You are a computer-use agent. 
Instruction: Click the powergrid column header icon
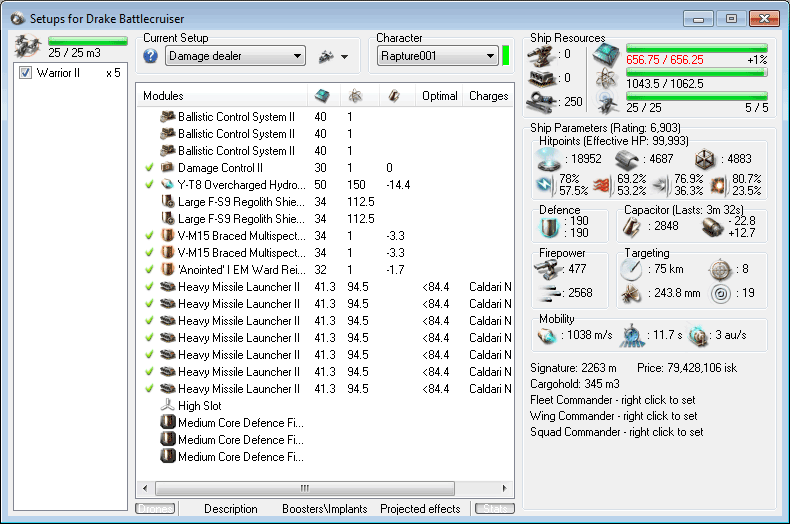[x=356, y=96]
